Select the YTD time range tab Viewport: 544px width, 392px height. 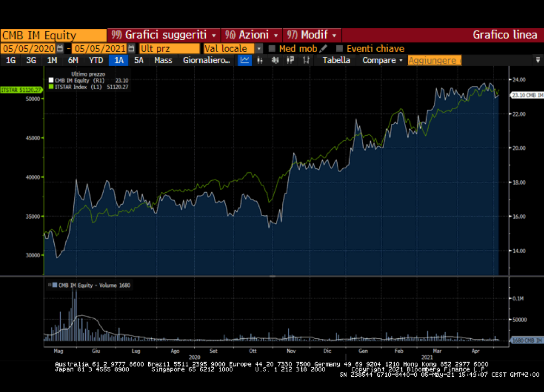tap(96, 60)
